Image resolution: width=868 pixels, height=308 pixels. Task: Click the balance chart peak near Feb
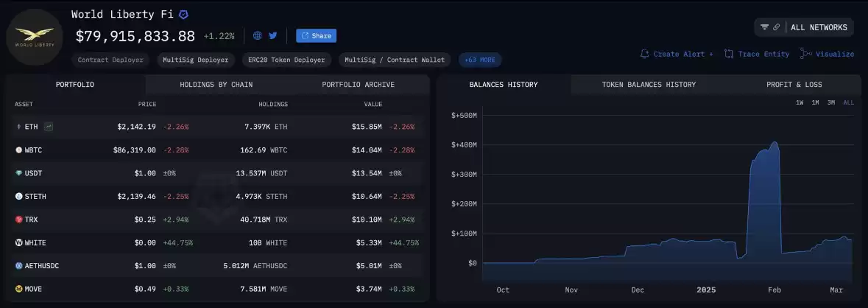[x=775, y=143]
